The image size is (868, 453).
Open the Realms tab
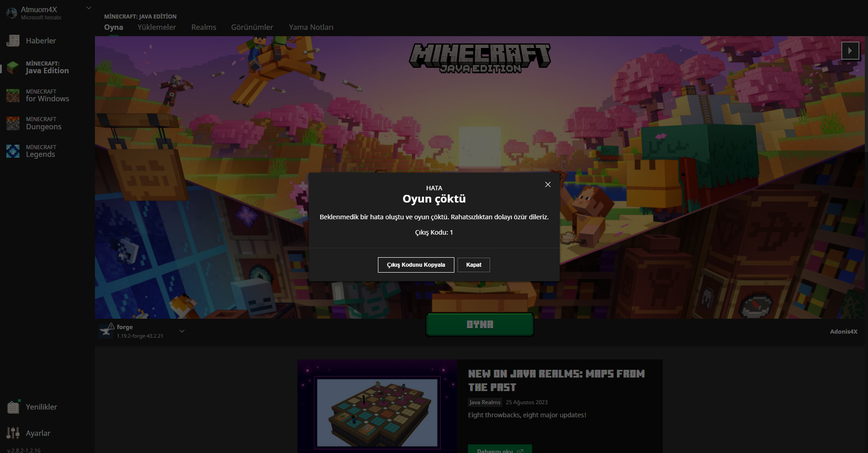(203, 27)
